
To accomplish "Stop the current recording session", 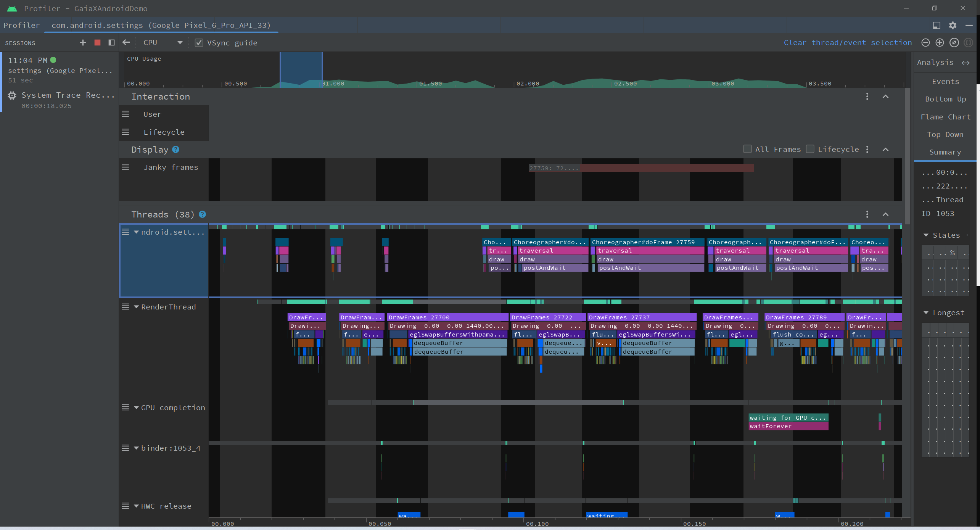I will (97, 43).
